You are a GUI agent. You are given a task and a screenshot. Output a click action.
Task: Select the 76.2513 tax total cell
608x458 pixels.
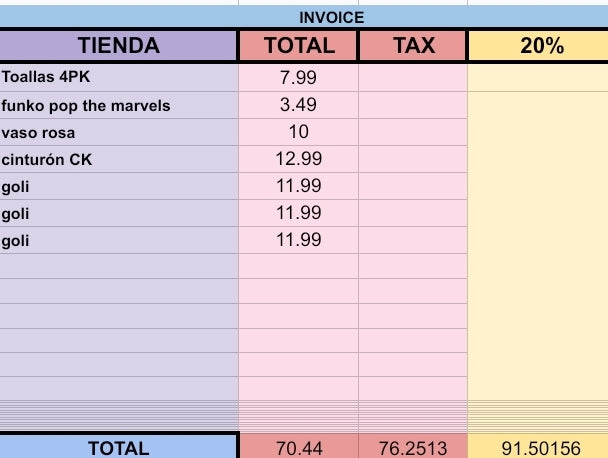412,449
